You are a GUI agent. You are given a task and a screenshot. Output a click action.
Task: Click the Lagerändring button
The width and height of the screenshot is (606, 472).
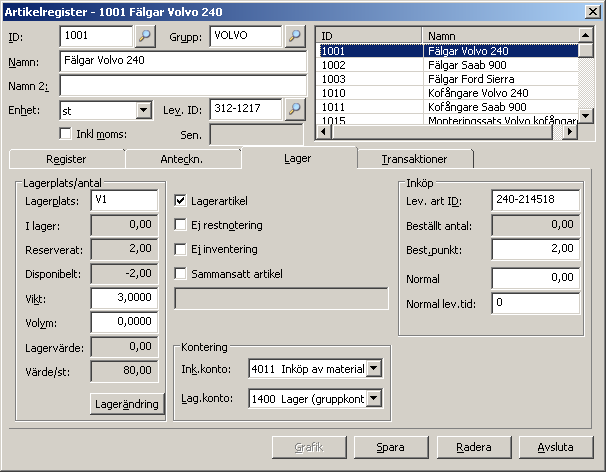127,404
